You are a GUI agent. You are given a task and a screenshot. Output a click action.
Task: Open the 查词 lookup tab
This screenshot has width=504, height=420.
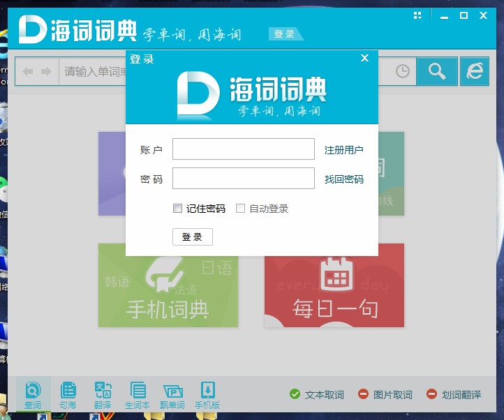(33, 395)
